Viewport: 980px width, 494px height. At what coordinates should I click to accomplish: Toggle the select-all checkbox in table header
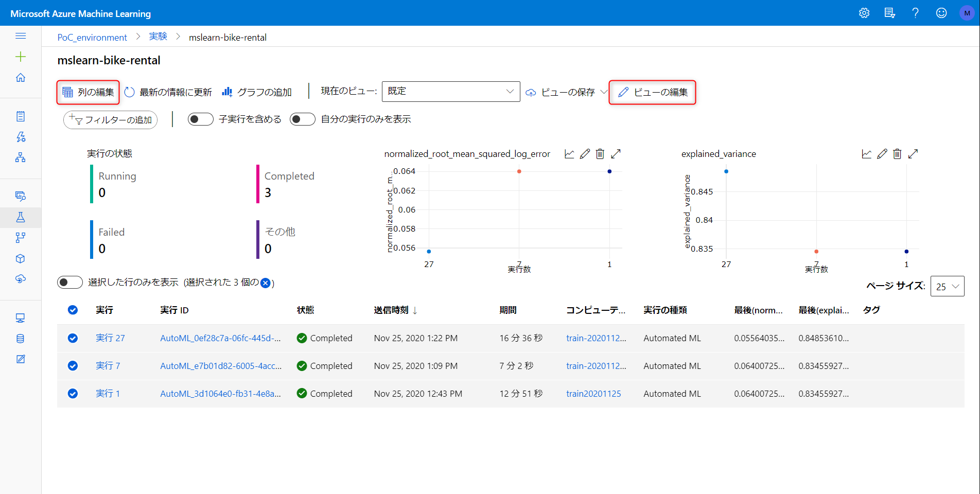tap(73, 310)
